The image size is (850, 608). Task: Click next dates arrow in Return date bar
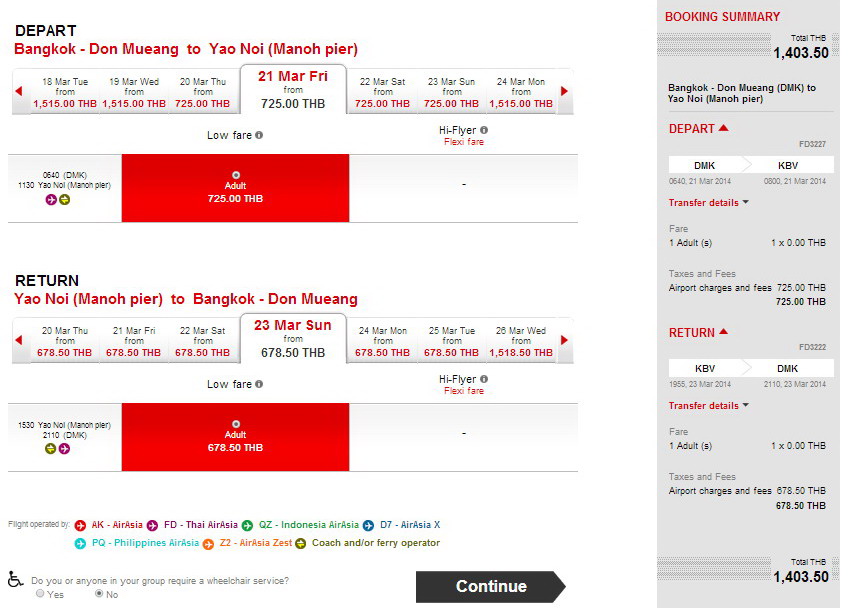click(564, 341)
